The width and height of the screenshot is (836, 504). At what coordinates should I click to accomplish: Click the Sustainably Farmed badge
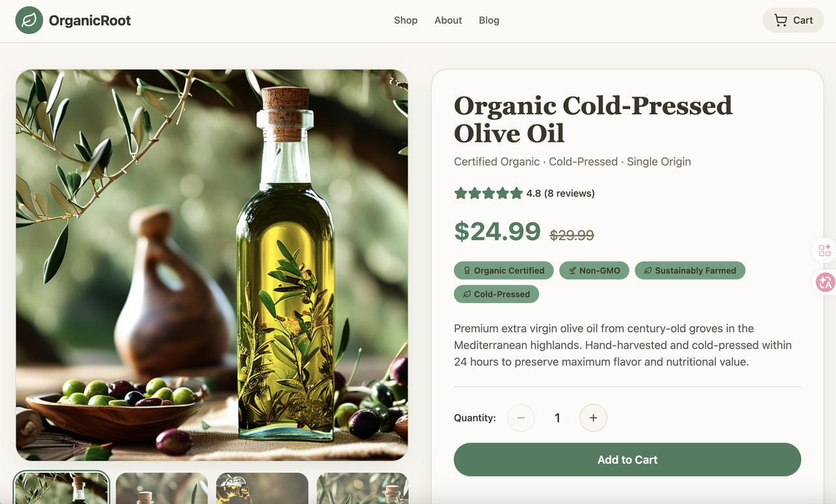[690, 270]
